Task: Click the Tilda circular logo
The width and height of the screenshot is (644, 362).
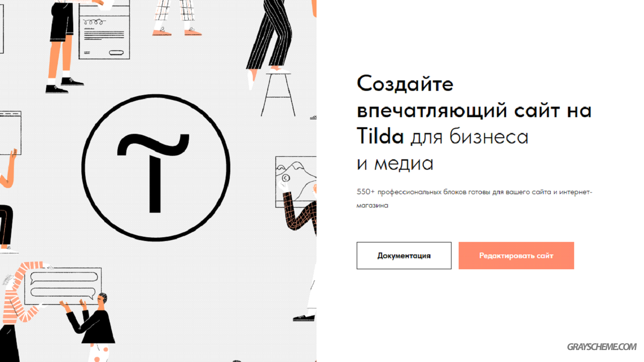Action: pos(156,167)
